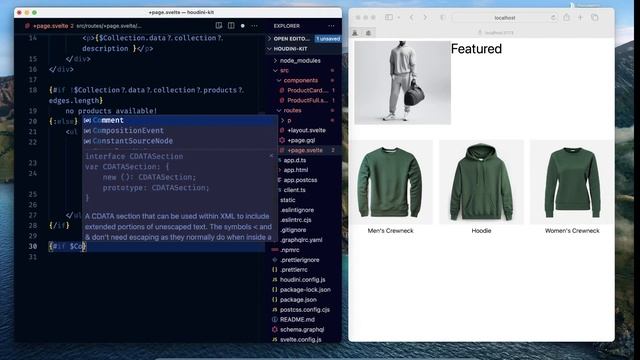Go back in Safari
Screen dimensions: 640x360
[x=411, y=17]
